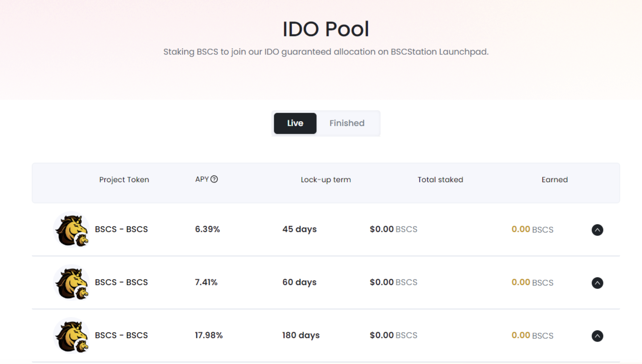The image size is (642, 364).
Task: Select the 6.39% APY value
Action: (x=208, y=229)
